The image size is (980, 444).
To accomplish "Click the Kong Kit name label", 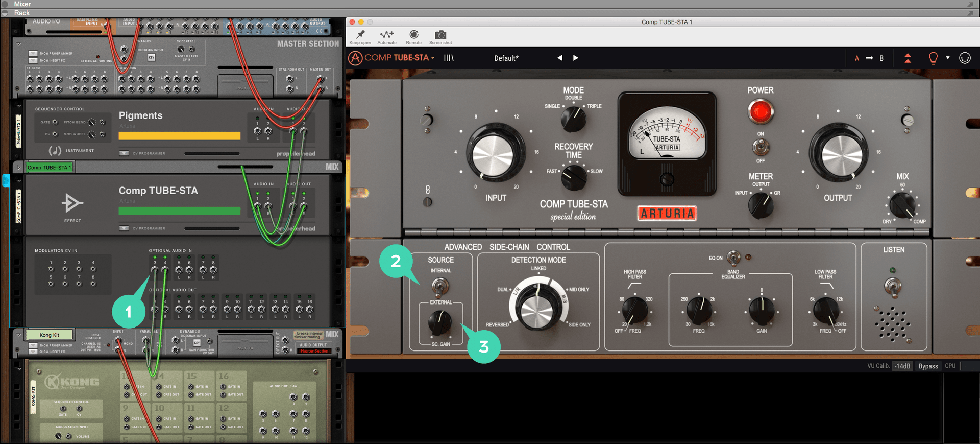I will coord(50,335).
